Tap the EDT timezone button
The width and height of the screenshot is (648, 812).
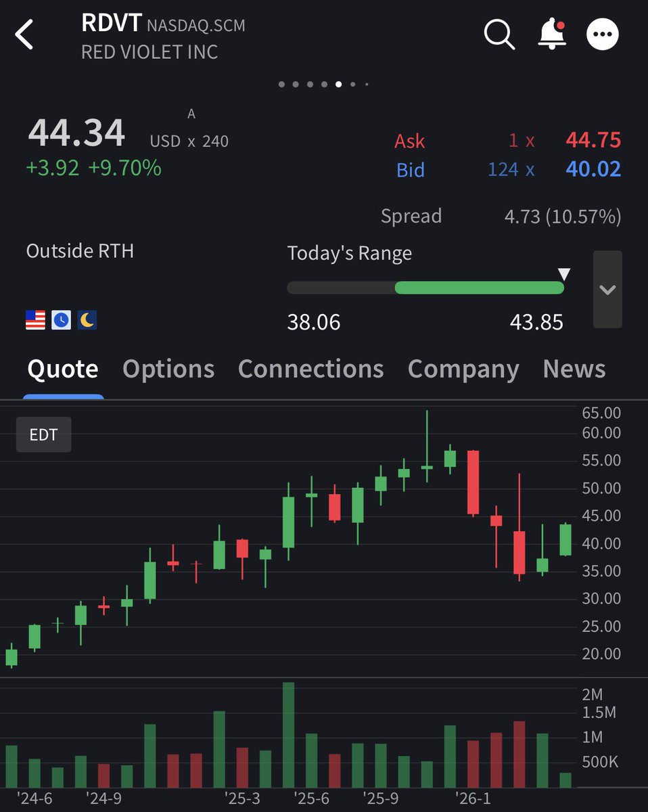click(x=43, y=434)
